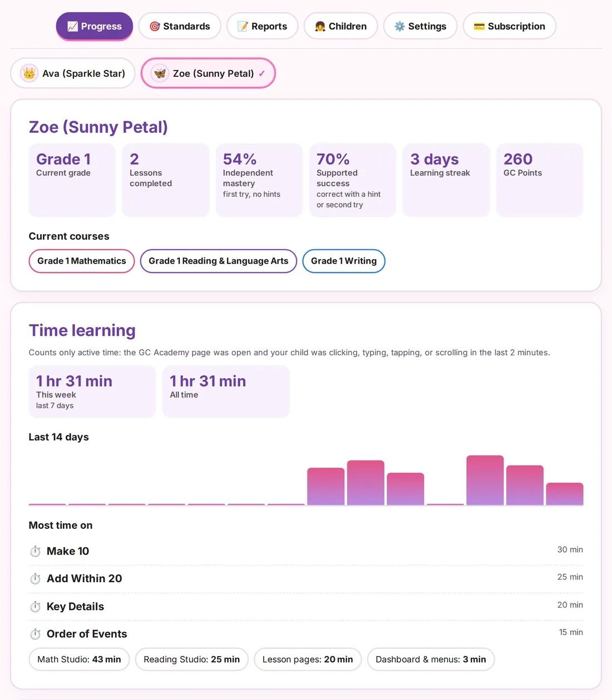
Task: Click the Math Studio: 43 min chip
Action: pos(79,659)
